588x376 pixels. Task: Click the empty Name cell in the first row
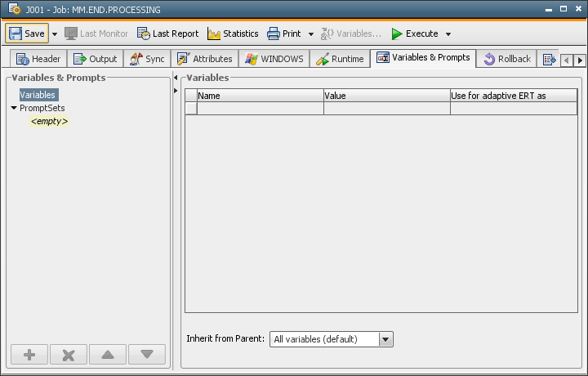click(261, 109)
